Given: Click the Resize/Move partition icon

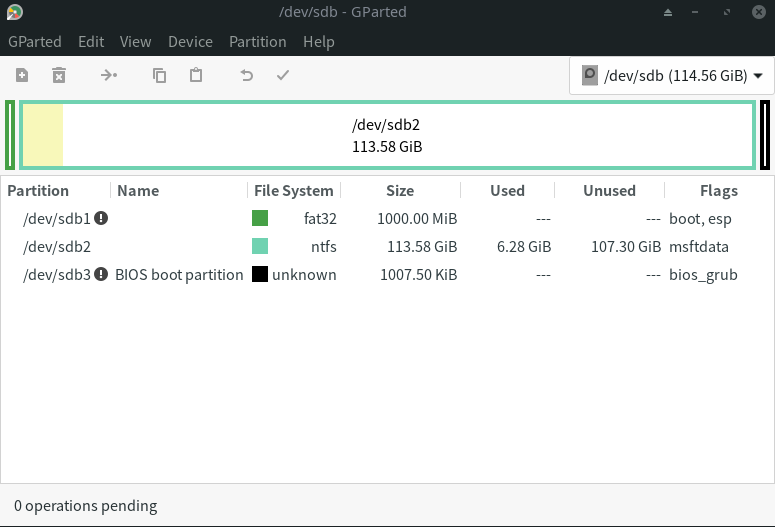Looking at the screenshot, I should (109, 75).
